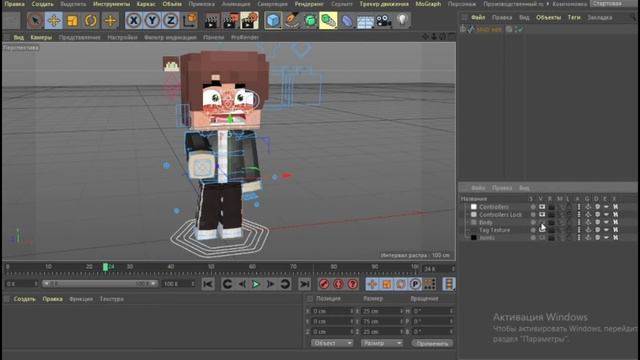
Task: Click the green frame 24 timeline marker
Action: coord(105,267)
